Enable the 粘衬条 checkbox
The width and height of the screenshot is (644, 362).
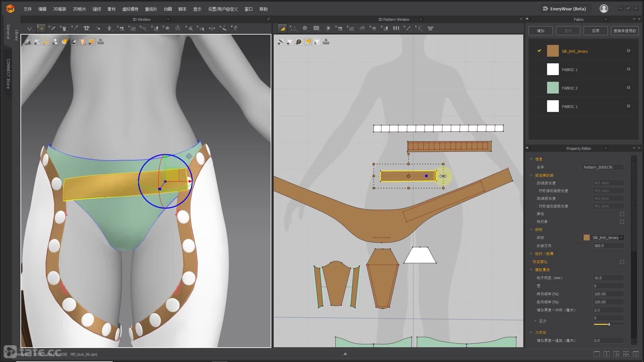[622, 222]
